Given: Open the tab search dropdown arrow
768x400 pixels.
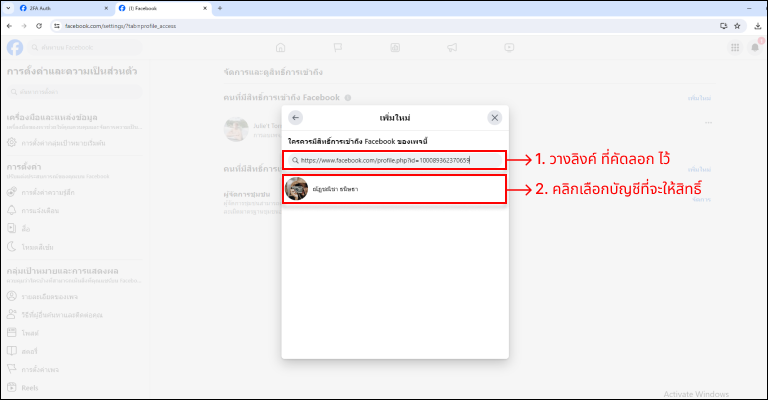Looking at the screenshot, I should (8, 8).
